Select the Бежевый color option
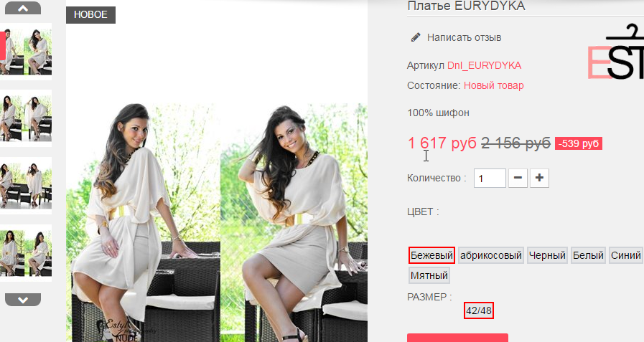Viewport: 644px width, 342px height. (x=431, y=255)
